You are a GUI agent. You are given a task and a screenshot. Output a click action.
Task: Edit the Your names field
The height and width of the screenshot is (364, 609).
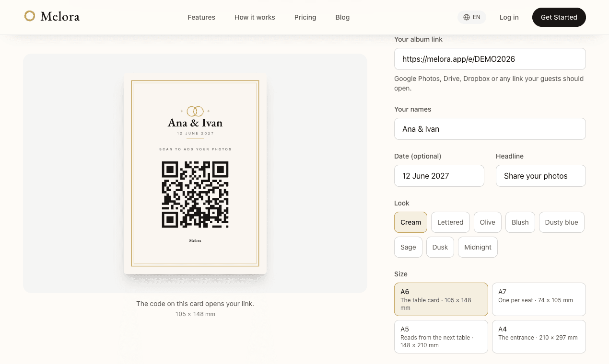tap(490, 129)
